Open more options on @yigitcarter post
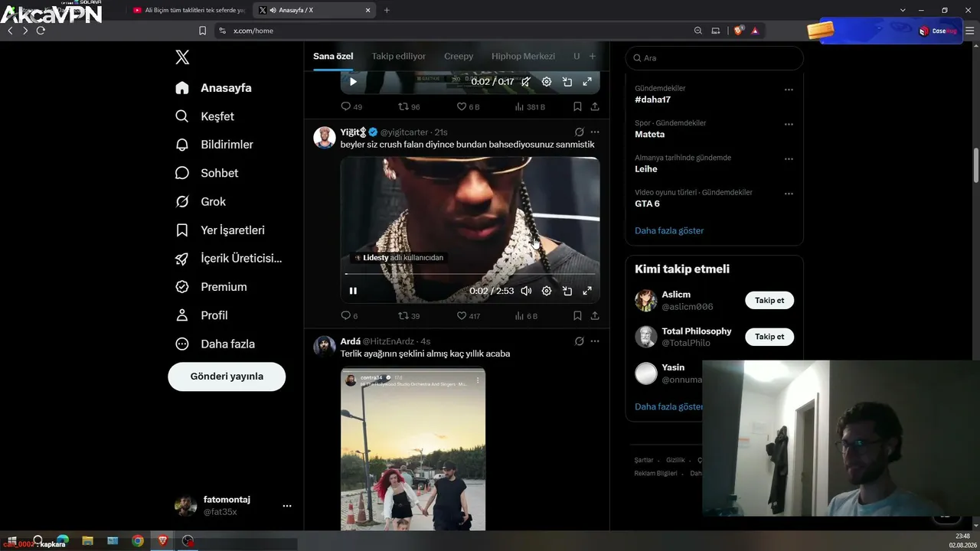980x551 pixels. pyautogui.click(x=595, y=132)
